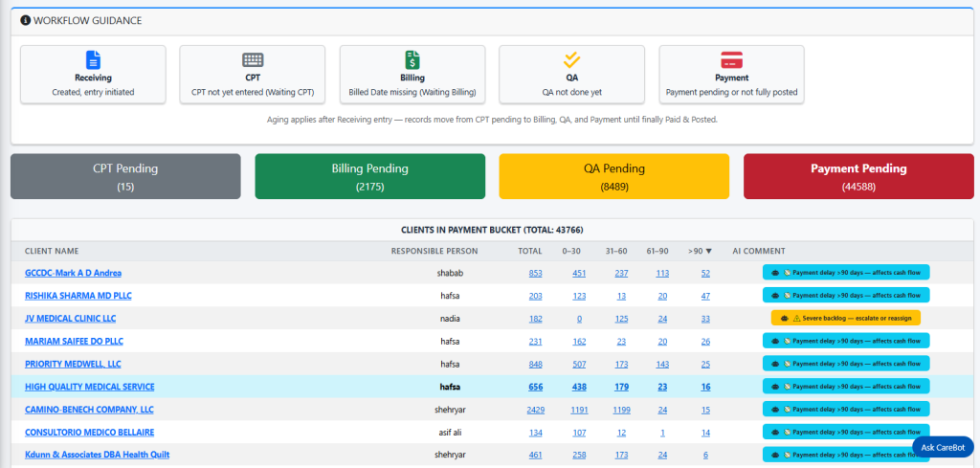This screenshot has height=468, width=980.
Task: Click the 125 value in JV MEDICAL row
Action: click(621, 319)
